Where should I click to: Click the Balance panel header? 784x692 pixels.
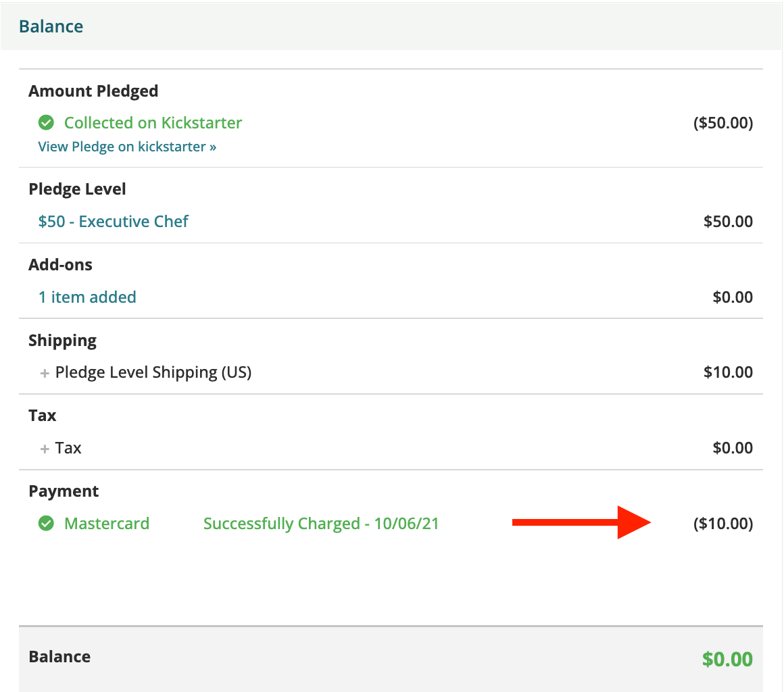[x=51, y=27]
